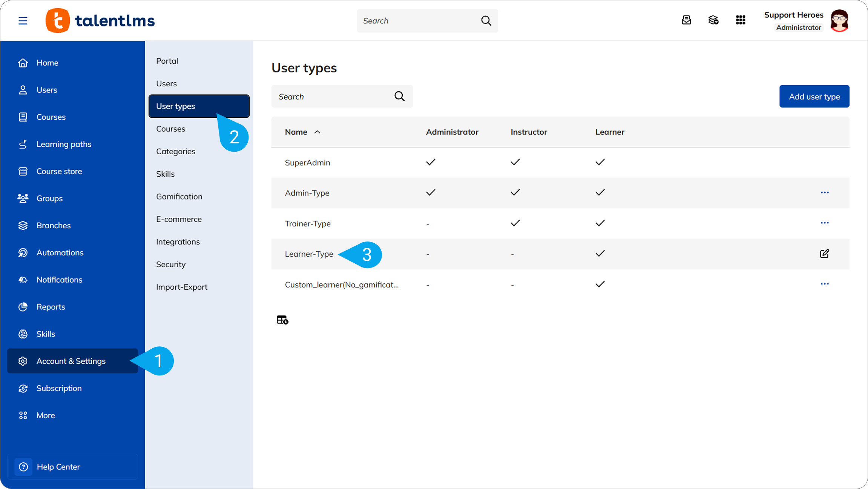Toggle the hamburger menu icon

[x=23, y=21]
